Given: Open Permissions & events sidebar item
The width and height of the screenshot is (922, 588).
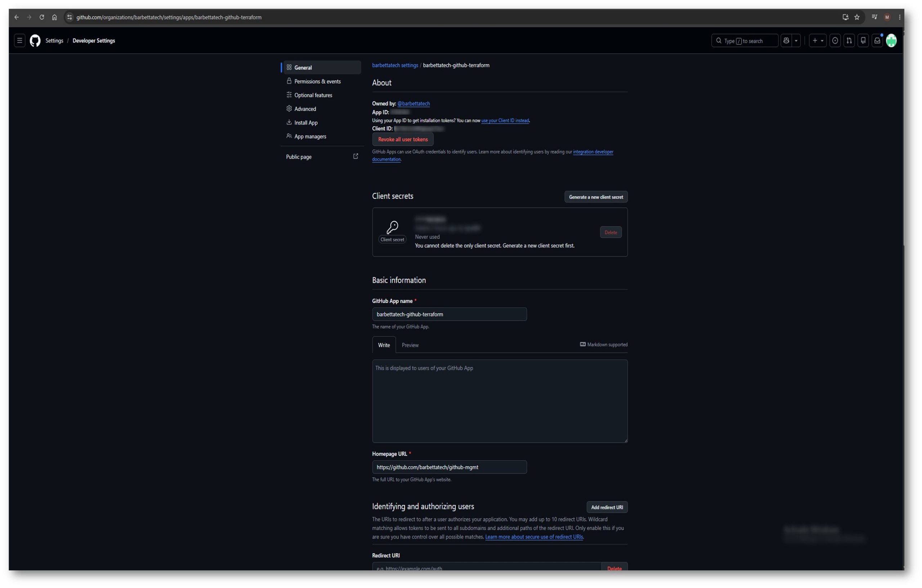Looking at the screenshot, I should (322, 81).
